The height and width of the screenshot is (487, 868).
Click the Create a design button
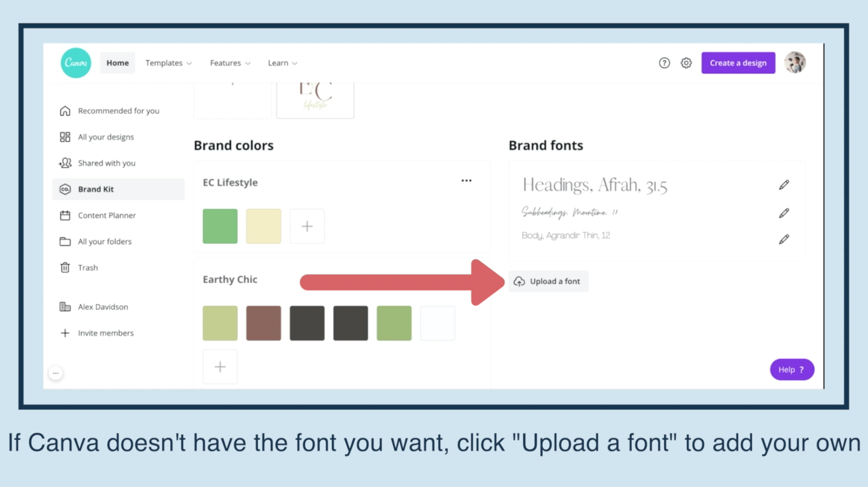pyautogui.click(x=738, y=63)
